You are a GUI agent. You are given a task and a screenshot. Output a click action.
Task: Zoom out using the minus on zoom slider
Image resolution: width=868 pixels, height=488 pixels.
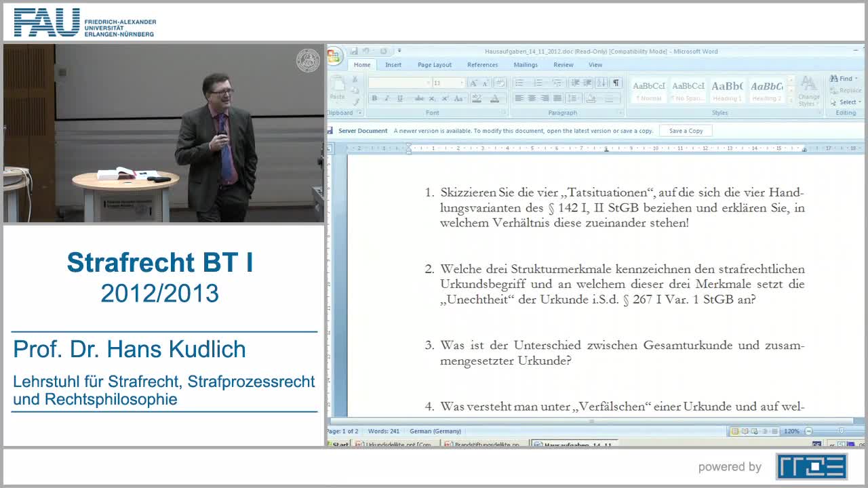[808, 431]
